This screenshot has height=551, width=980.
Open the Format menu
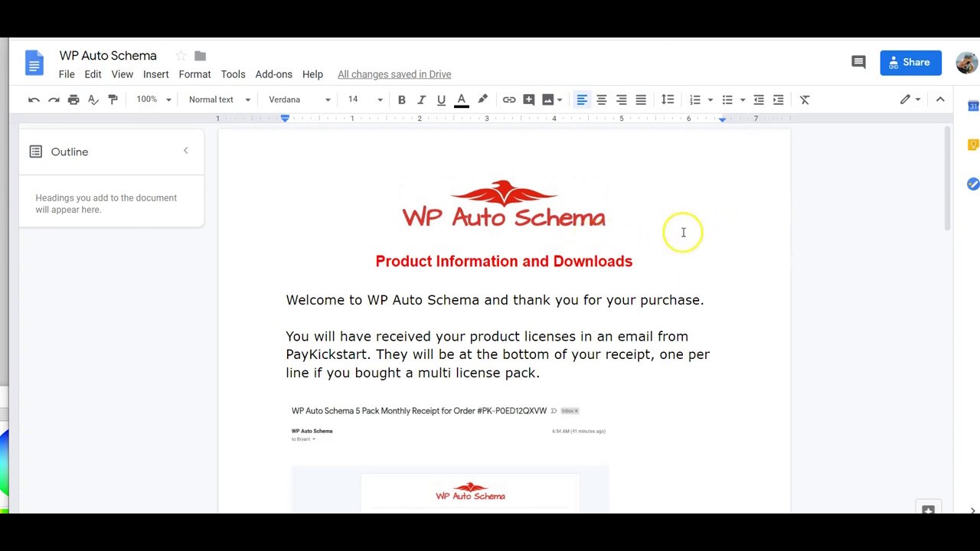coord(194,74)
